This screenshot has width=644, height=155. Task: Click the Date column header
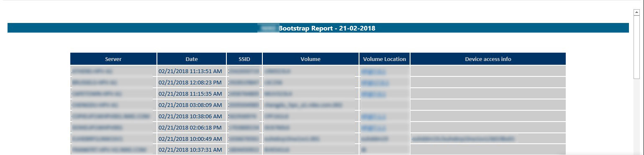pyautogui.click(x=192, y=59)
